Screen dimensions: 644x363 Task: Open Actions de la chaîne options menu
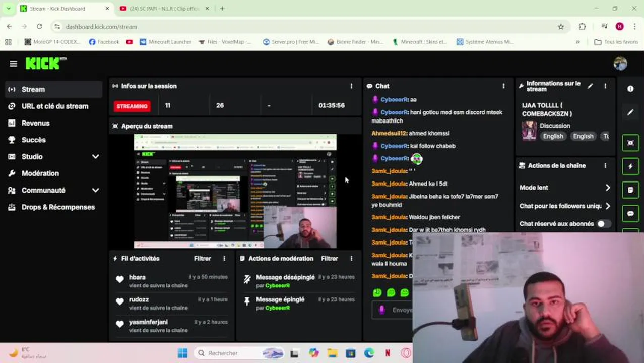605,165
